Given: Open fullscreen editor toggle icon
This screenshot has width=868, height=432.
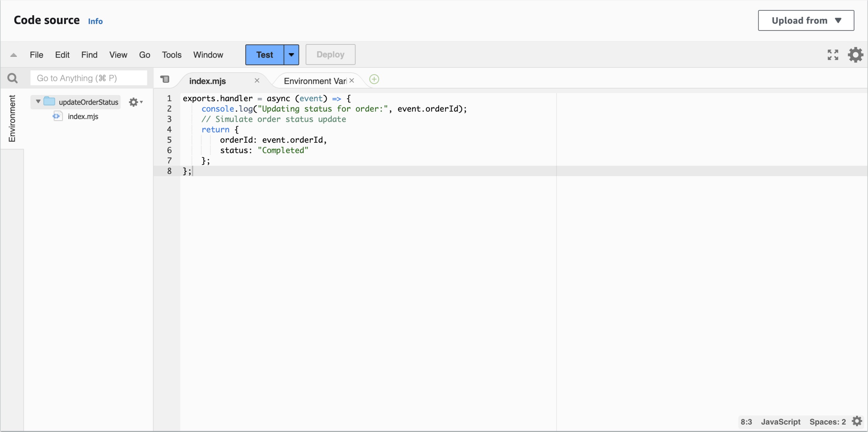Looking at the screenshot, I should point(833,55).
